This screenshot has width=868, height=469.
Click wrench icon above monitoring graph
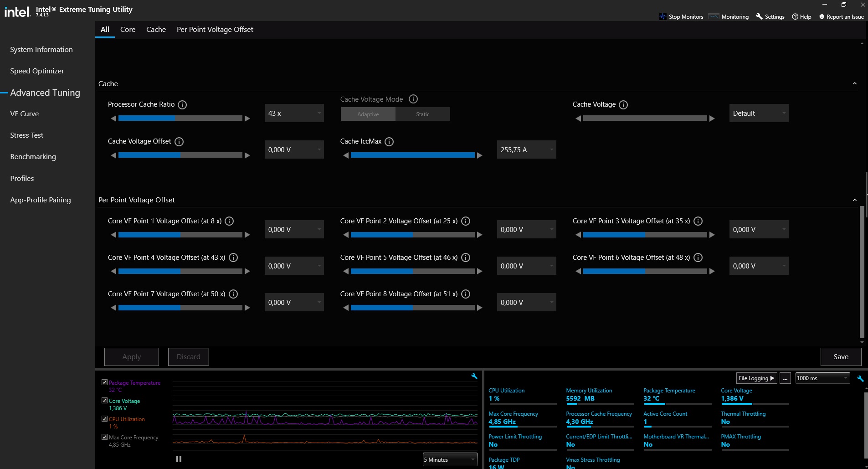[474, 376]
